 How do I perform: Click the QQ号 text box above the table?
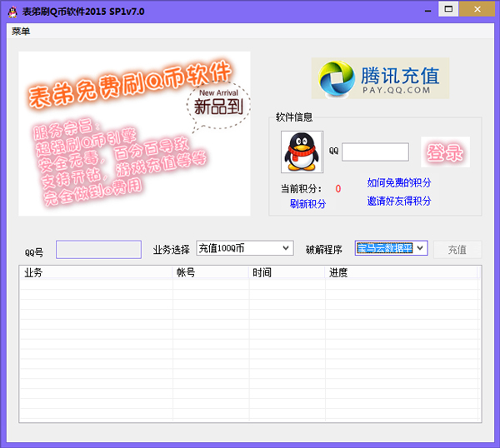pyautogui.click(x=98, y=249)
